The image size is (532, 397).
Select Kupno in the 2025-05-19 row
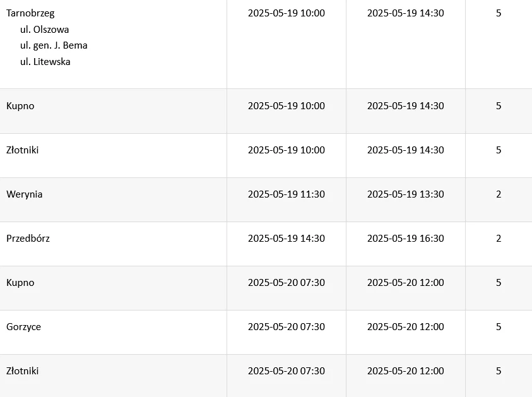tap(20, 106)
